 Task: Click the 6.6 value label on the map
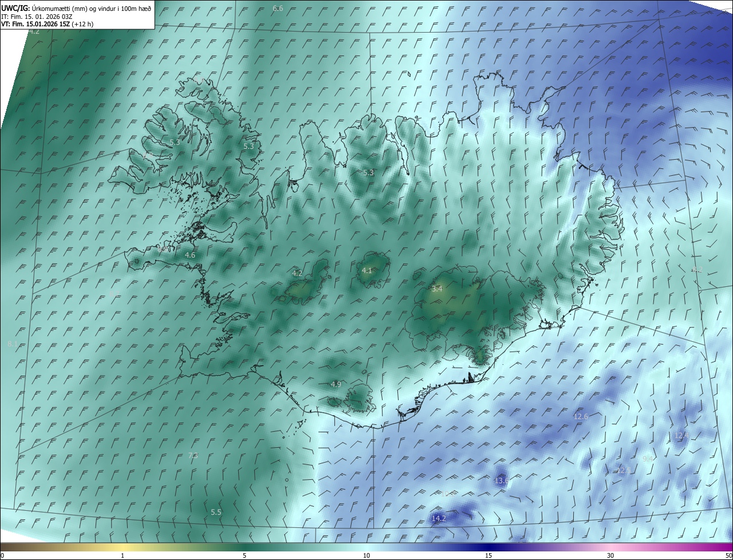pyautogui.click(x=278, y=9)
